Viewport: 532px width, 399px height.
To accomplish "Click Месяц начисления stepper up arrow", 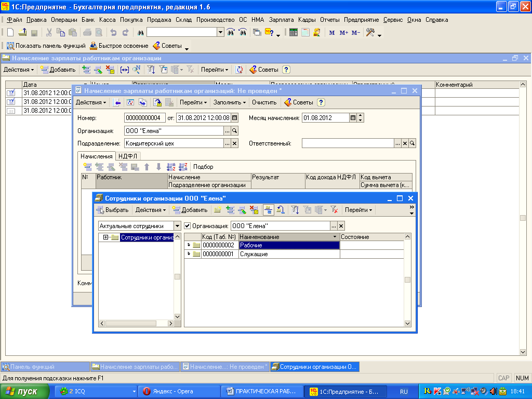I will (x=361, y=116).
